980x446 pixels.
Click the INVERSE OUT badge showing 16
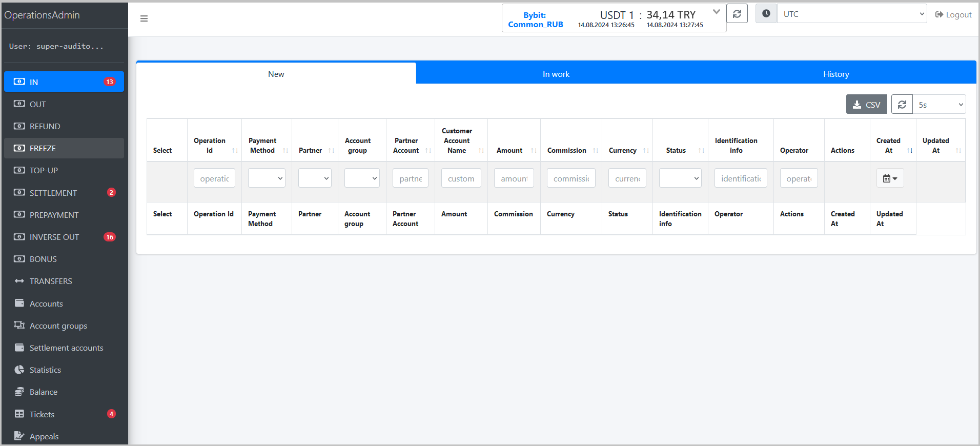click(x=110, y=237)
